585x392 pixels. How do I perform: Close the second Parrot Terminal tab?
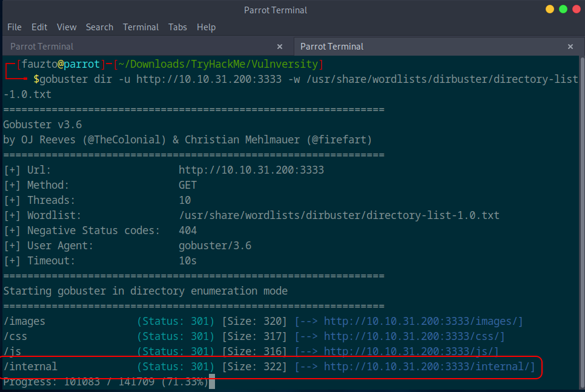(x=570, y=47)
